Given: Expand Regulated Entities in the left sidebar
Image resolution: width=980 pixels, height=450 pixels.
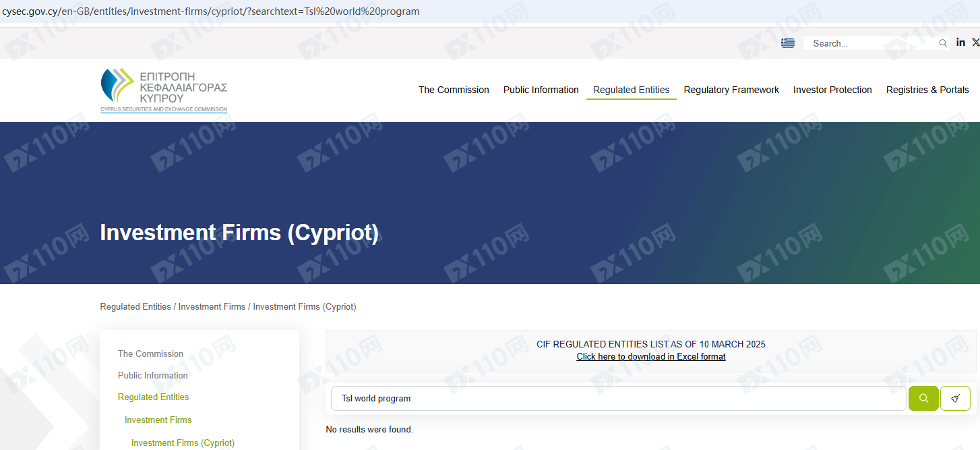Looking at the screenshot, I should [x=153, y=397].
